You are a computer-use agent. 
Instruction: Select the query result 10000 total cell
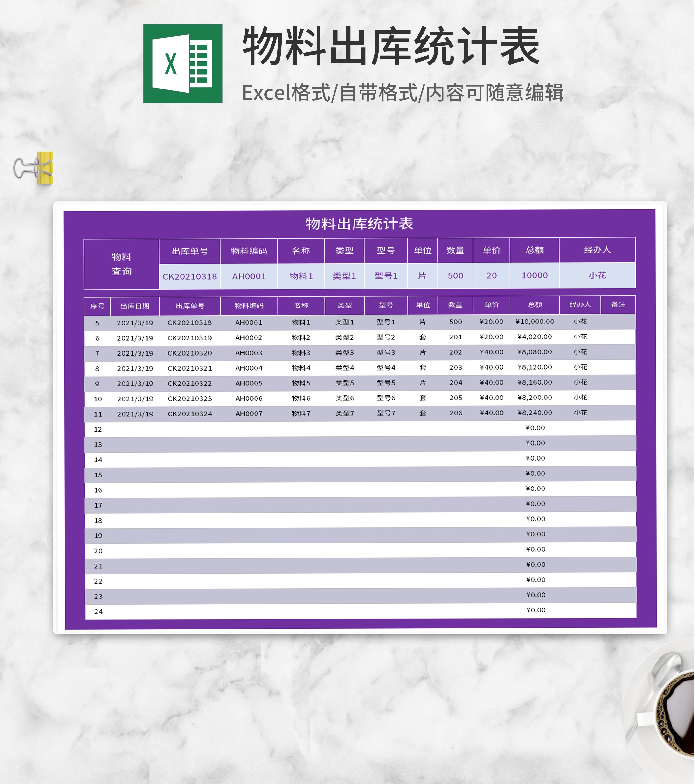pyautogui.click(x=535, y=275)
